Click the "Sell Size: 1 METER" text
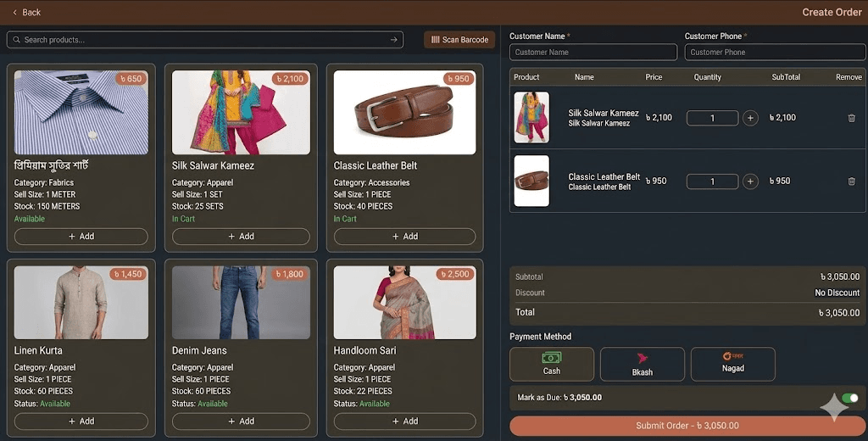This screenshot has width=868, height=441. pyautogui.click(x=45, y=194)
